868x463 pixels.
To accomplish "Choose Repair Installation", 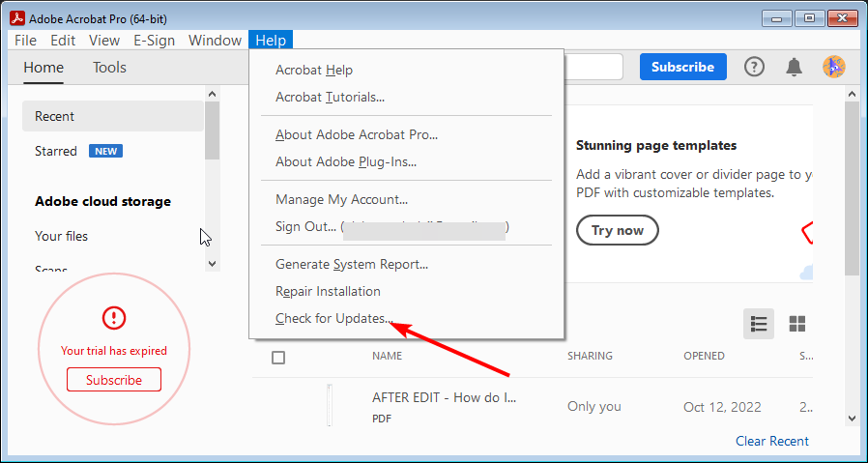I will click(x=406, y=291).
